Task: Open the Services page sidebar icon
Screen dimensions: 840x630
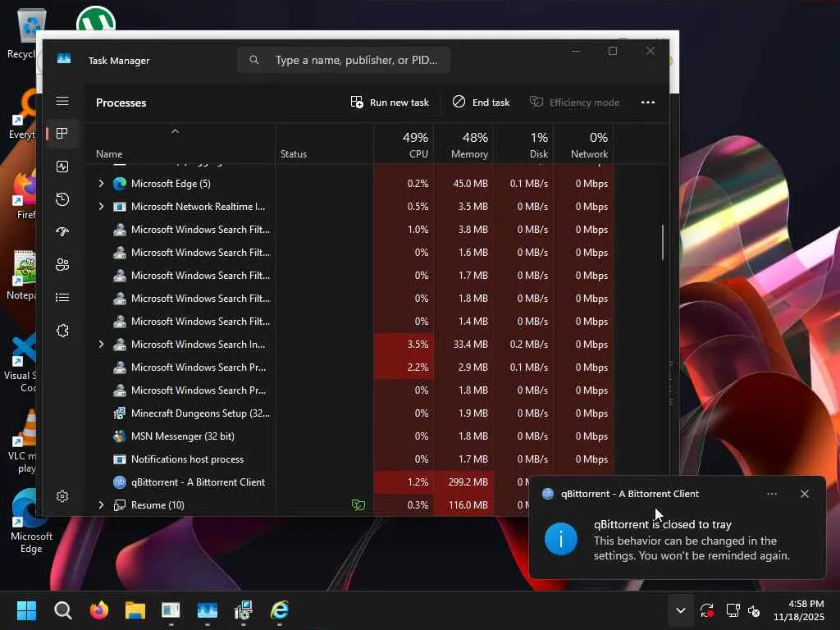Action: 62,331
